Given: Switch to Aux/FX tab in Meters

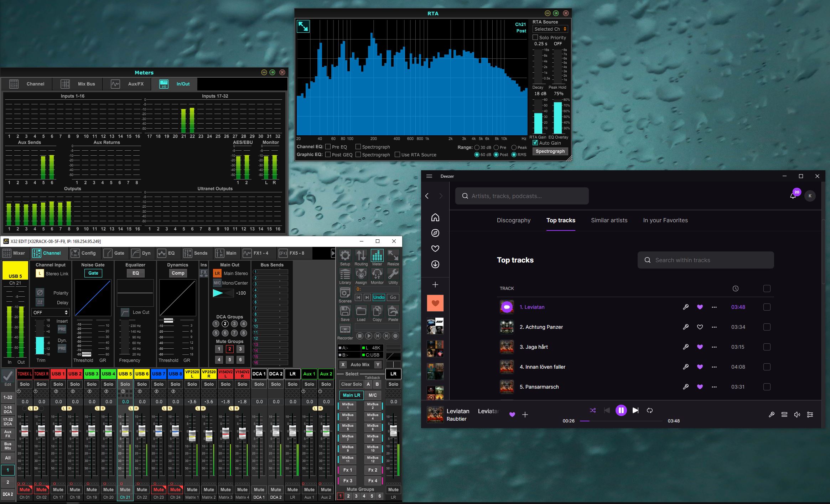Looking at the screenshot, I should pos(128,84).
